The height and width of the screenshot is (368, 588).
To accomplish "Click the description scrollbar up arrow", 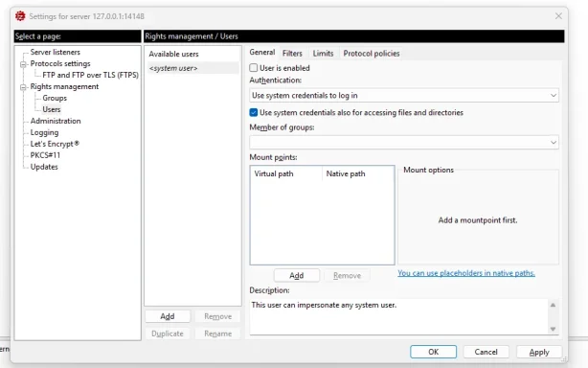I will click(553, 305).
